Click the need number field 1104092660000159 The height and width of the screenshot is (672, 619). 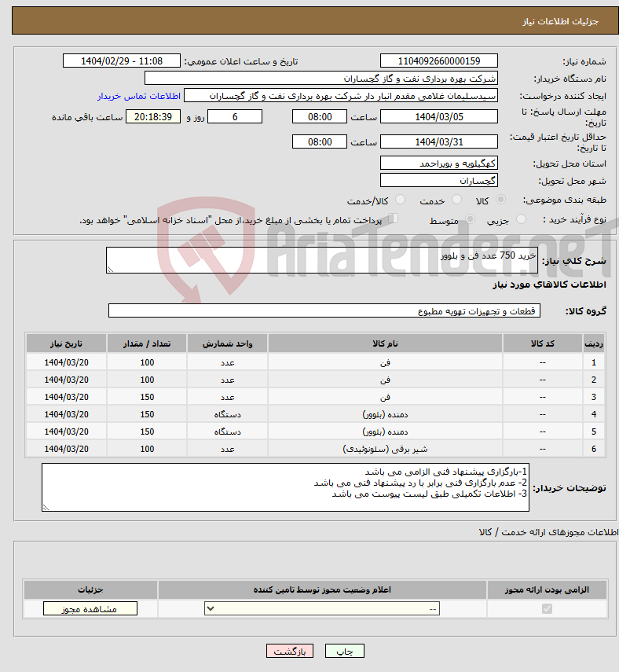439,61
